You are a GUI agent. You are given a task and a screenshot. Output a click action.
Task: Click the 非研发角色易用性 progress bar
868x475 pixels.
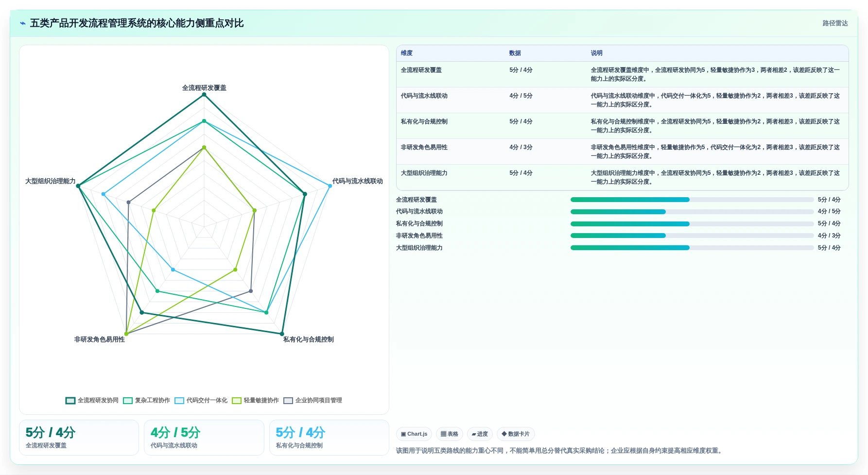pos(692,236)
